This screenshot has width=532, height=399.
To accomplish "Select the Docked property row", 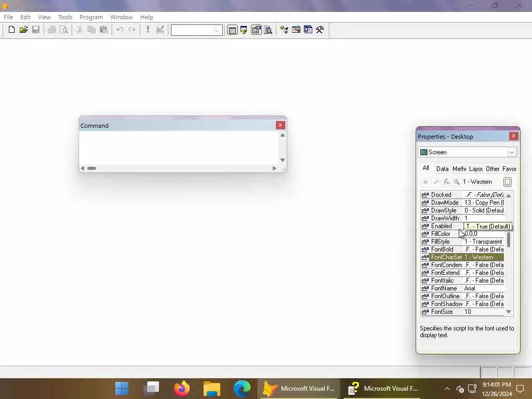I will click(x=462, y=195).
